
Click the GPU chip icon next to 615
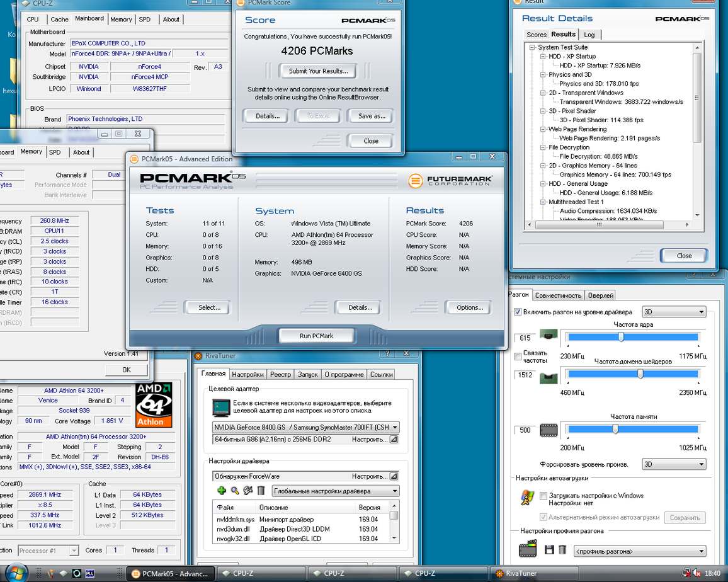pyautogui.click(x=549, y=334)
